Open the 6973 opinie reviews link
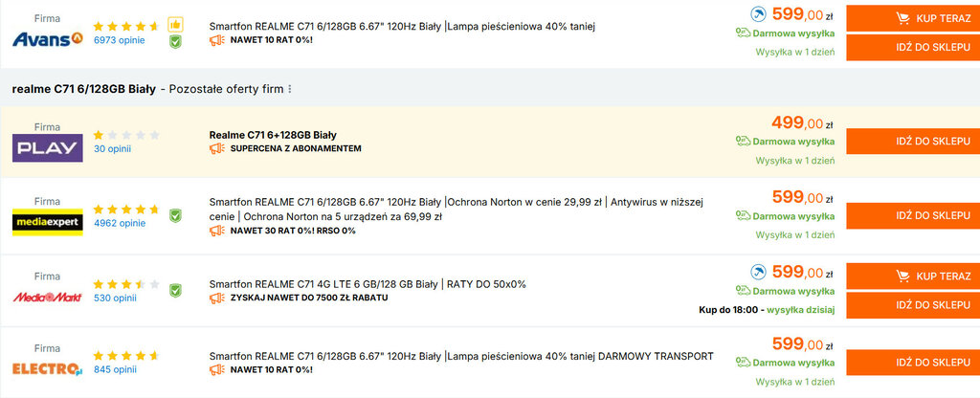This screenshot has width=980, height=398. click(120, 41)
